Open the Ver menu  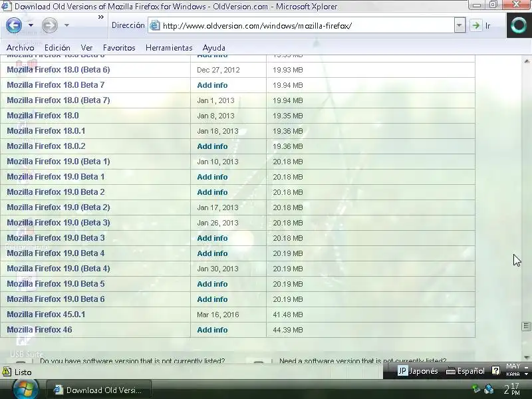(86, 48)
